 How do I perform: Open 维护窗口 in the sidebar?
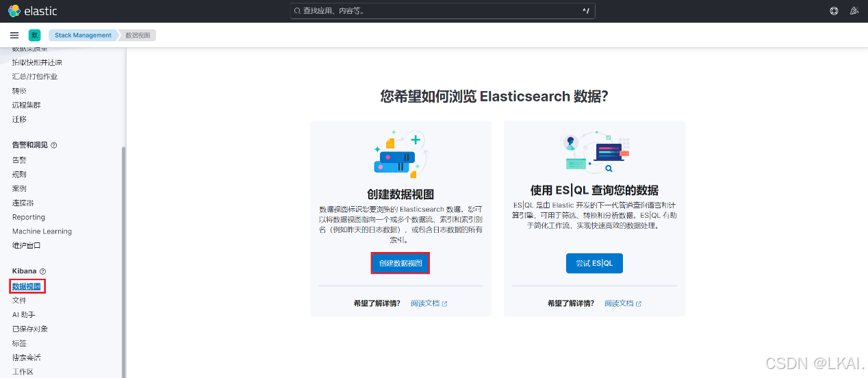pyautogui.click(x=27, y=245)
